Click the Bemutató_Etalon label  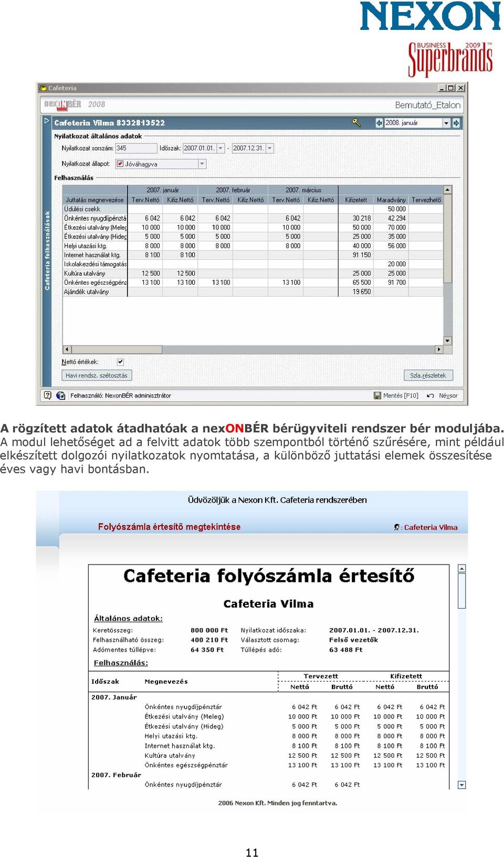point(428,105)
